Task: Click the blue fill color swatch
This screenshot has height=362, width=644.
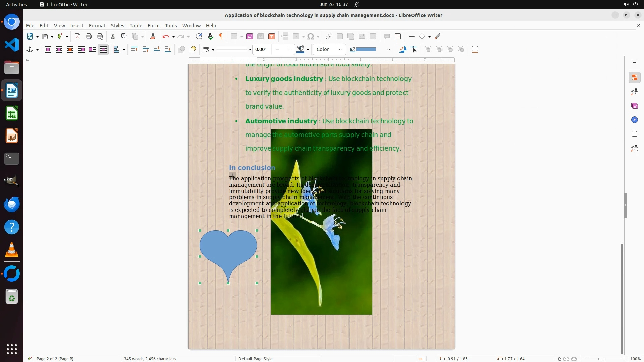Action: click(x=366, y=49)
